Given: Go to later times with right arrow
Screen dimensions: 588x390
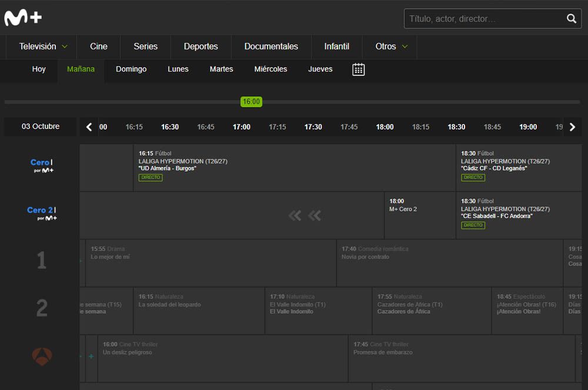Looking at the screenshot, I should 572,127.
